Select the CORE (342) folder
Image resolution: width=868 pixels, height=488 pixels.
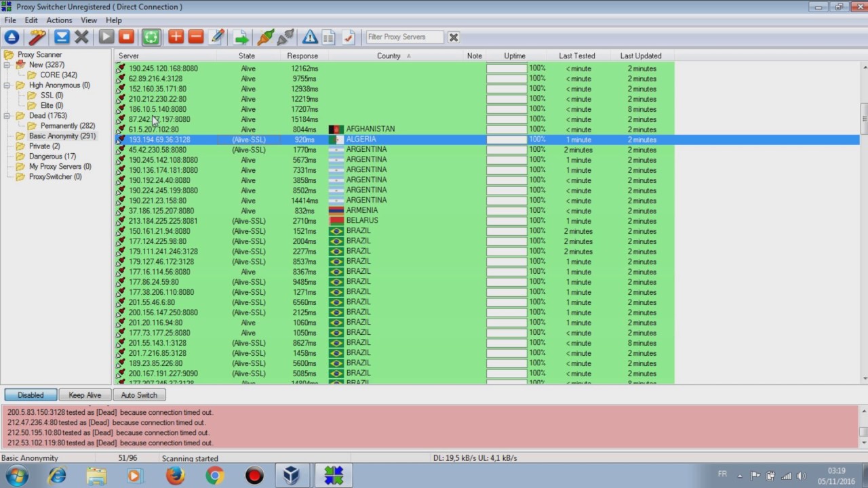[58, 75]
